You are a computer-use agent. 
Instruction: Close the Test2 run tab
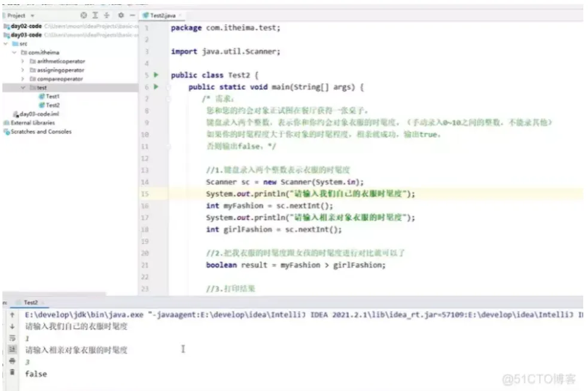click(42, 302)
